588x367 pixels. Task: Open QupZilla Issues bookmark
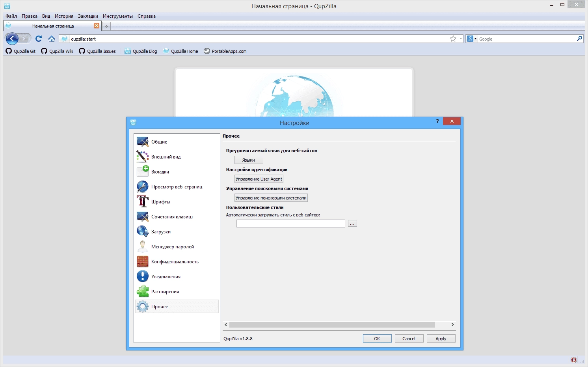coord(97,51)
